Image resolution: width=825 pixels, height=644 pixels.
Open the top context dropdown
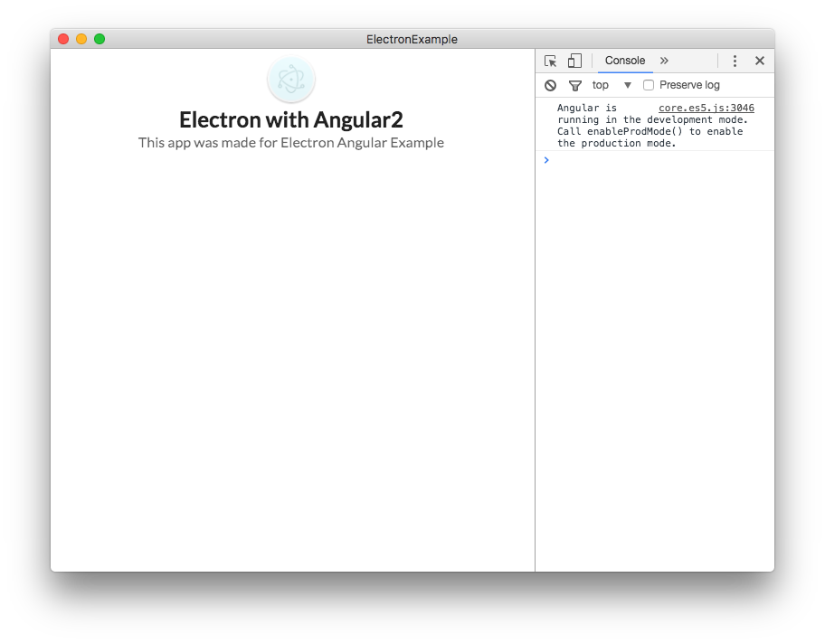tap(612, 85)
